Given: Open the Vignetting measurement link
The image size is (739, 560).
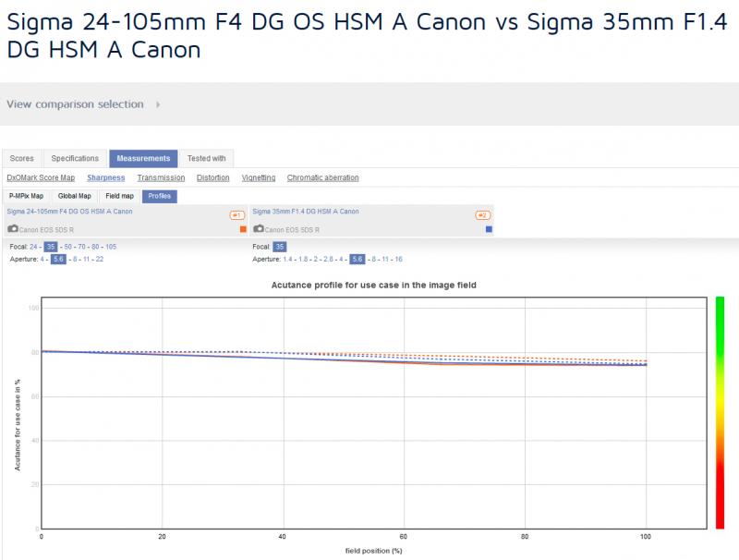Looking at the screenshot, I should [x=259, y=177].
